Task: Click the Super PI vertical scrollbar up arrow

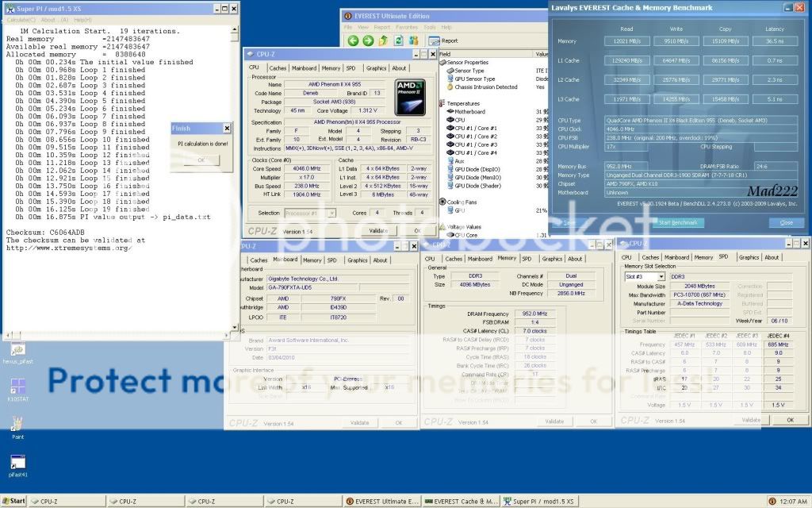Action: 235,30
